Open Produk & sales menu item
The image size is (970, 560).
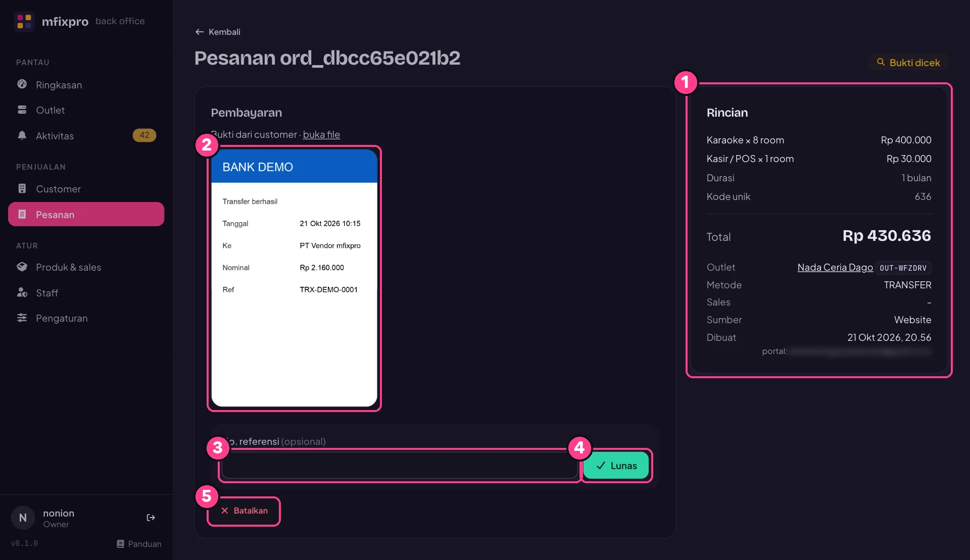click(86, 267)
